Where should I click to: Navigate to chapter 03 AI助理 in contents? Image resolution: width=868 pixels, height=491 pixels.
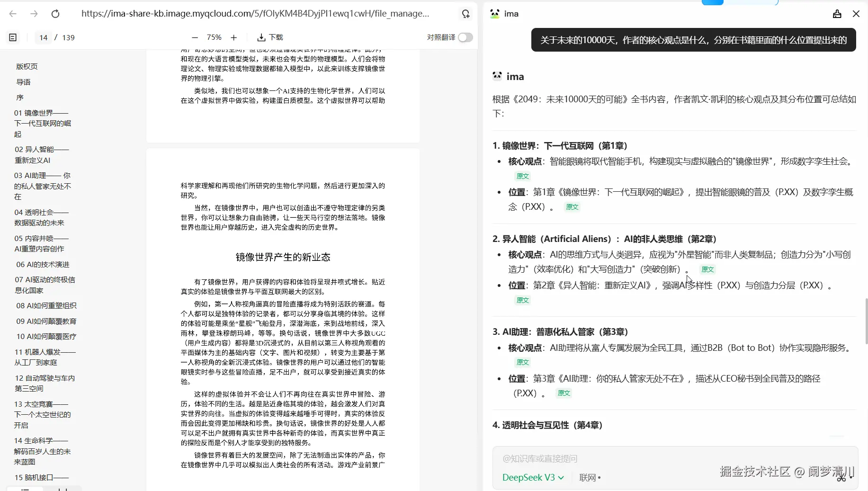click(43, 186)
